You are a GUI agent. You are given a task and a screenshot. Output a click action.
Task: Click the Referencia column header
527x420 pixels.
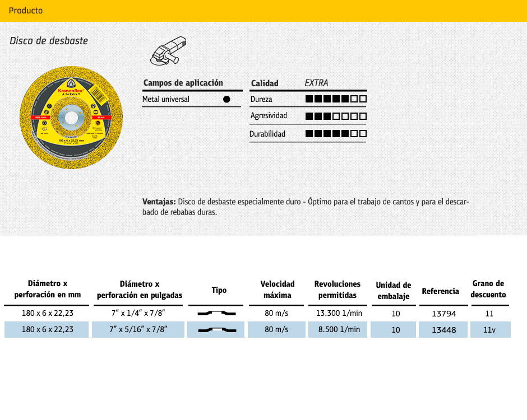tap(440, 291)
